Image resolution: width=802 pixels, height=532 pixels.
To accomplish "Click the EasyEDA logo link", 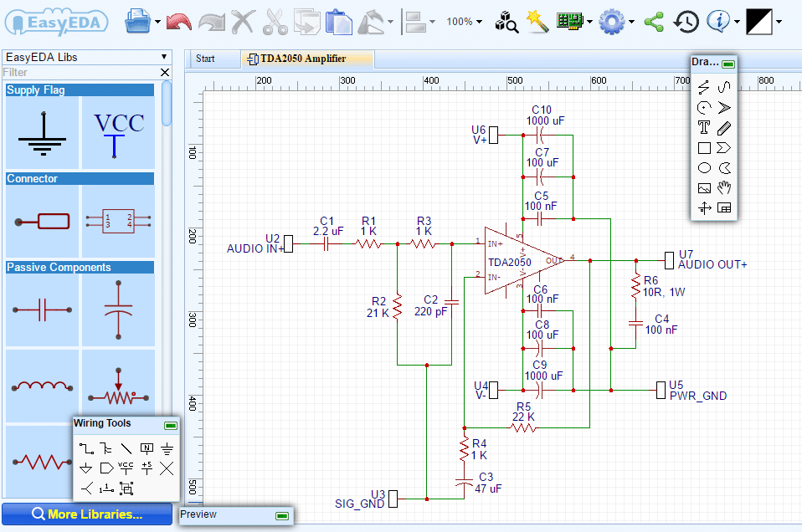I will pos(57,23).
